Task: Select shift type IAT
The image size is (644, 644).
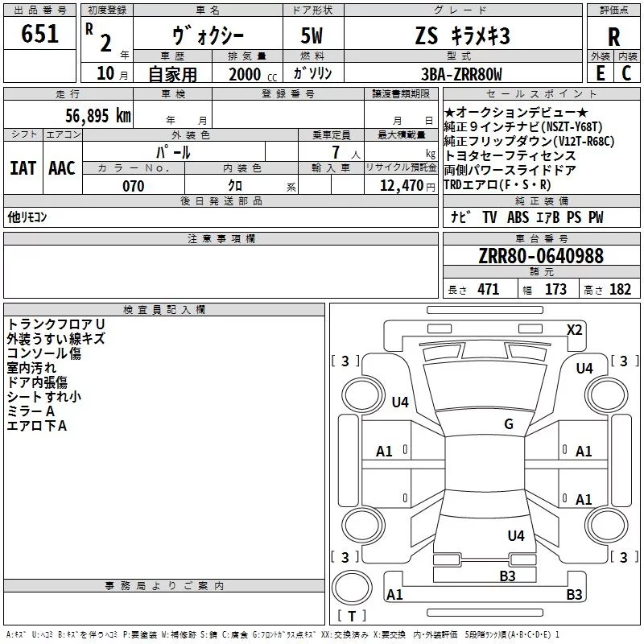Action: coord(23,168)
